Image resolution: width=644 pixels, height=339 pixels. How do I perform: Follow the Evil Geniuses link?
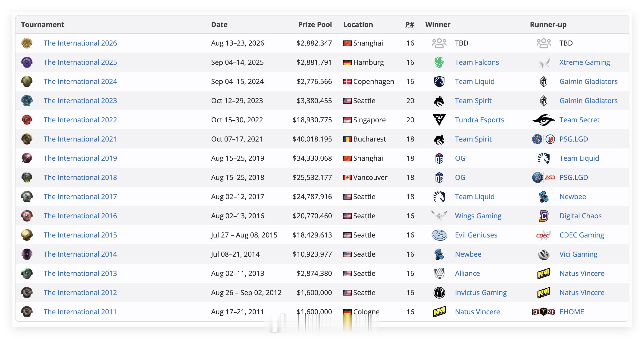tap(476, 235)
